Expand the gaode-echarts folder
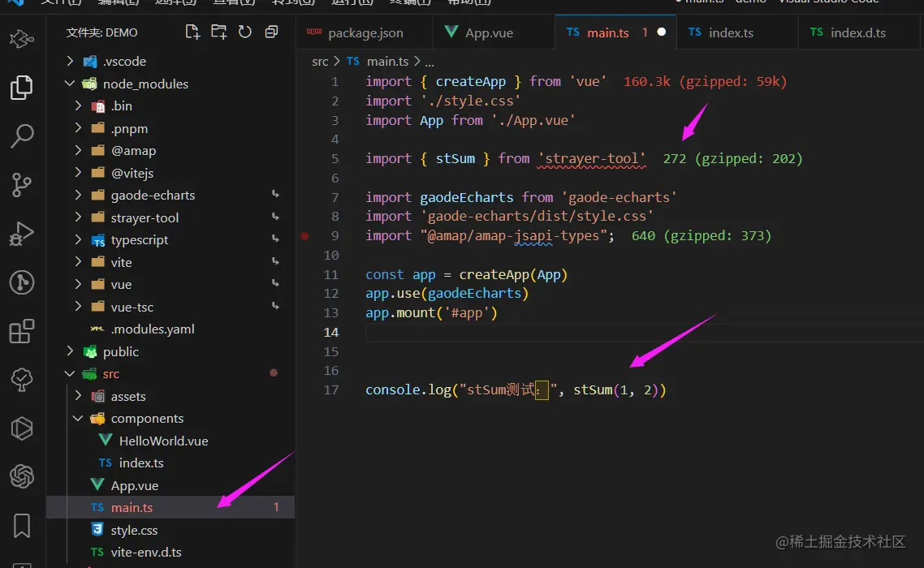924x568 pixels. click(x=79, y=195)
